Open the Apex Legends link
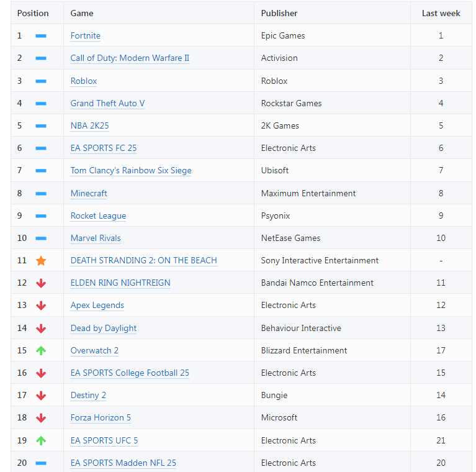Screen dimensions: 476x472 tap(97, 306)
